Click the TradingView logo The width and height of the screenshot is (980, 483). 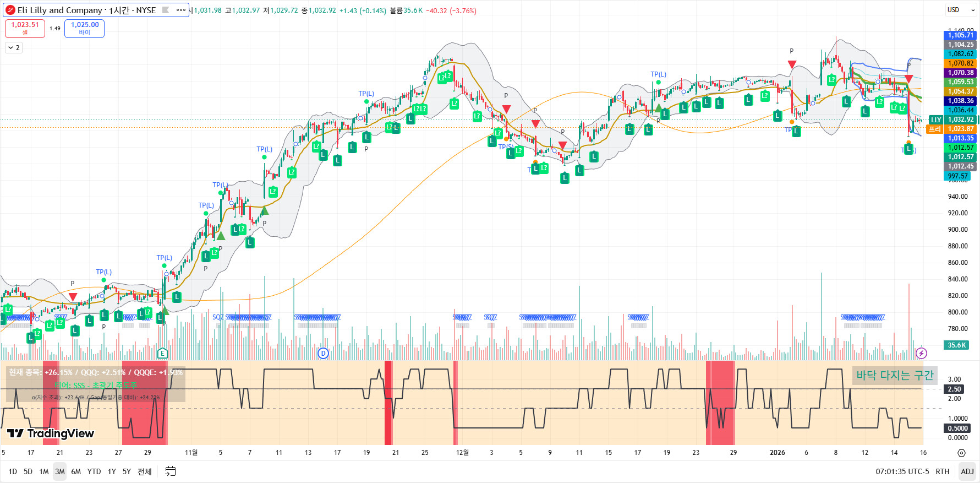click(x=51, y=433)
